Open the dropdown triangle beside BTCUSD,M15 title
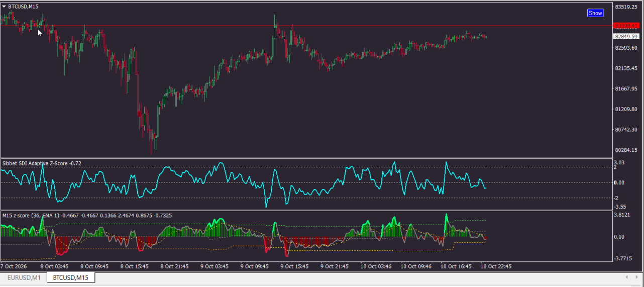This screenshot has height=287, width=644. point(5,7)
